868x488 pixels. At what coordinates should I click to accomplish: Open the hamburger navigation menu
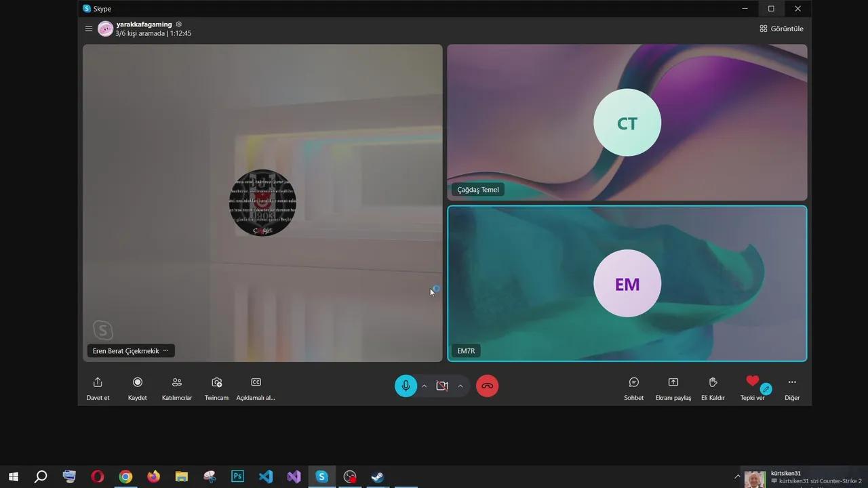89,28
